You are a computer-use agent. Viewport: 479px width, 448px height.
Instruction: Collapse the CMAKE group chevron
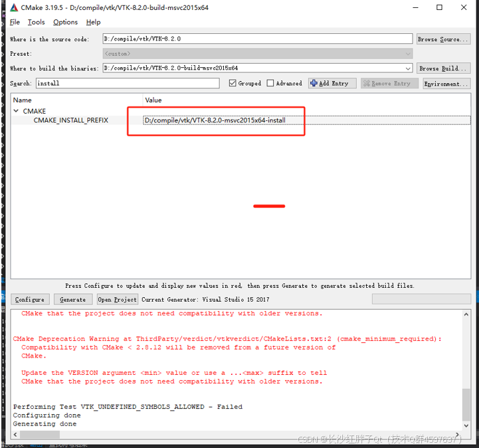(x=16, y=110)
